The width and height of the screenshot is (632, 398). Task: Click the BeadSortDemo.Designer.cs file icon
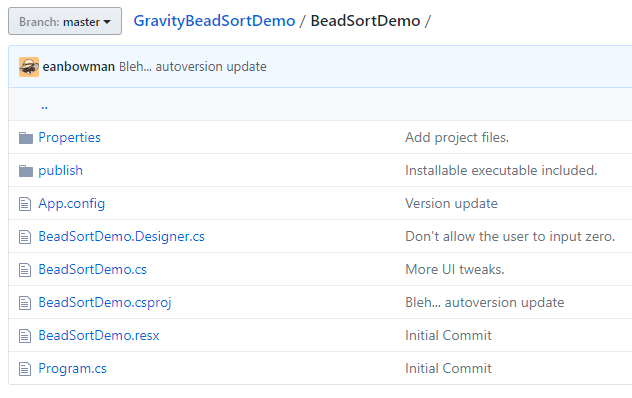click(25, 237)
